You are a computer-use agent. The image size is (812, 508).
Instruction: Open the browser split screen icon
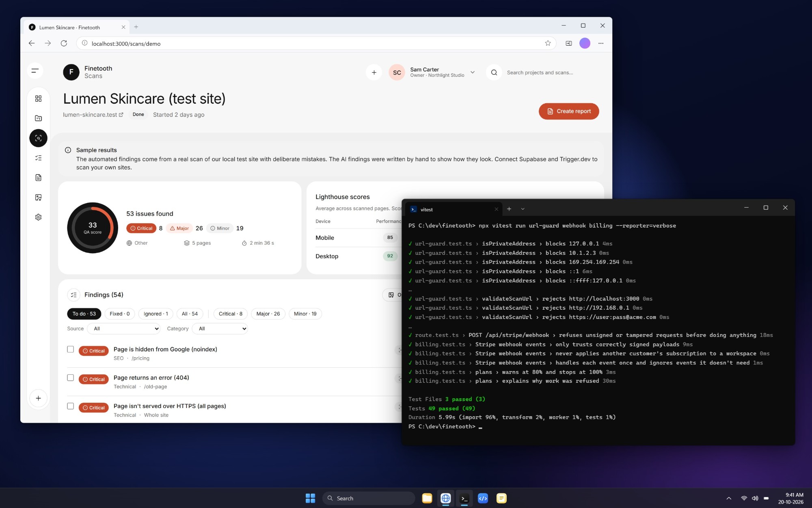tap(569, 43)
